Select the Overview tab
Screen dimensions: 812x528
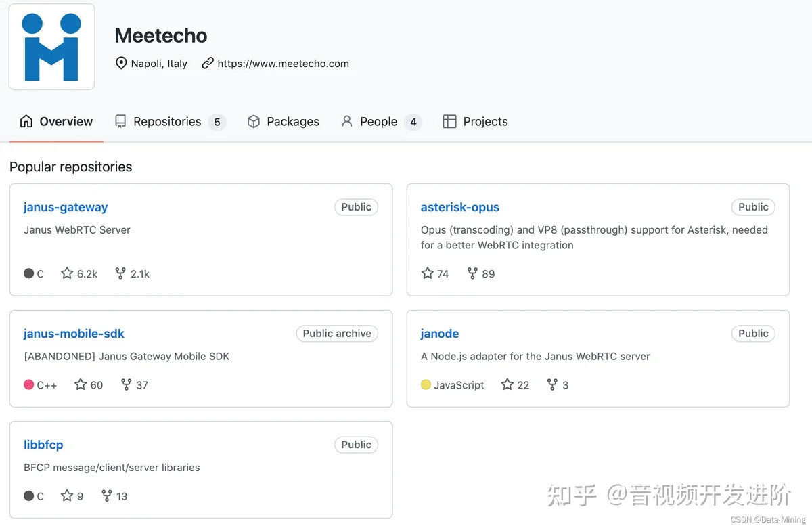56,122
